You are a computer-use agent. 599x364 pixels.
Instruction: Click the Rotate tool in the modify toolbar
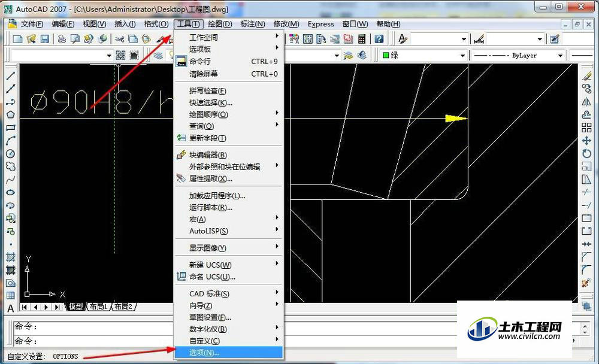pos(586,153)
